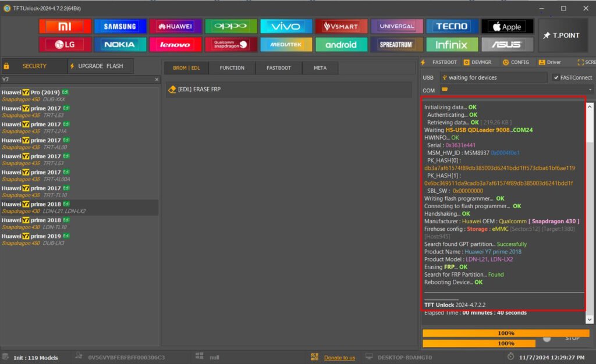Open the Apple brand section

point(507,26)
